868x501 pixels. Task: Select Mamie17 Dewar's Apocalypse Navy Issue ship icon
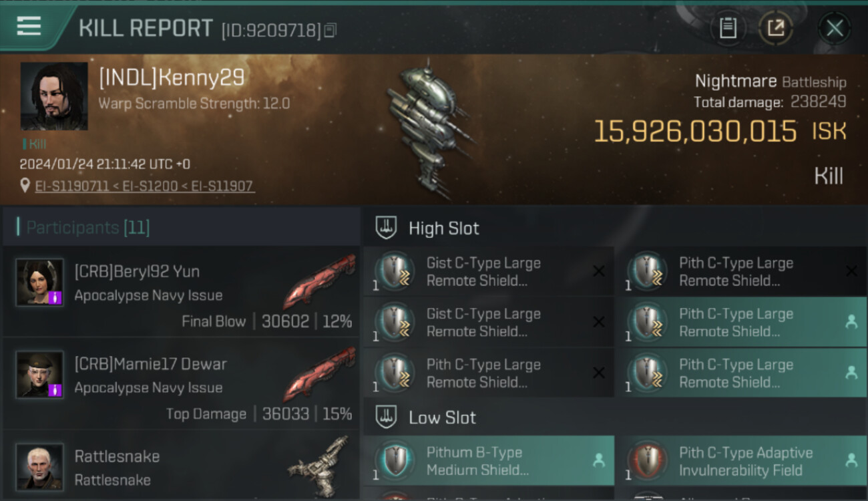pyautogui.click(x=319, y=373)
